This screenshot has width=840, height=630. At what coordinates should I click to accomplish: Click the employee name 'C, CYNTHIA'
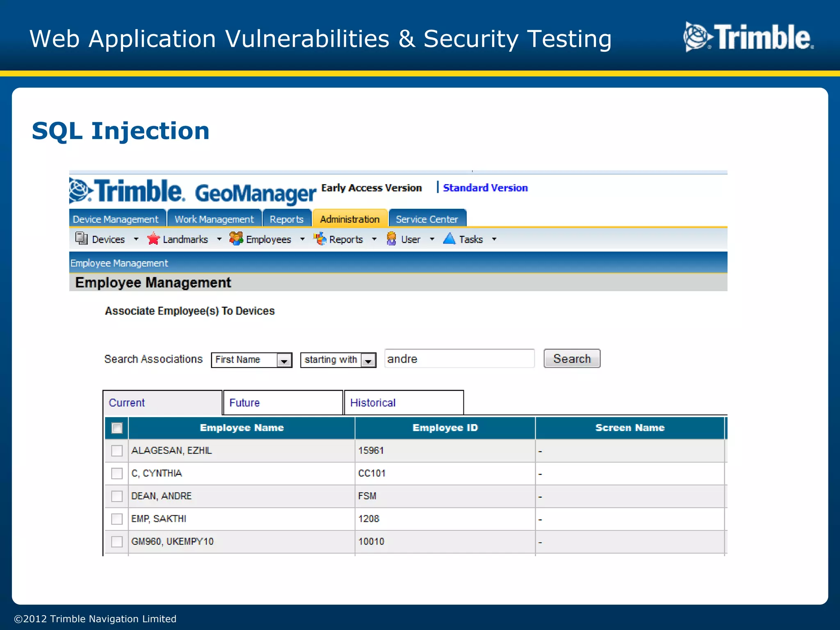click(x=157, y=473)
